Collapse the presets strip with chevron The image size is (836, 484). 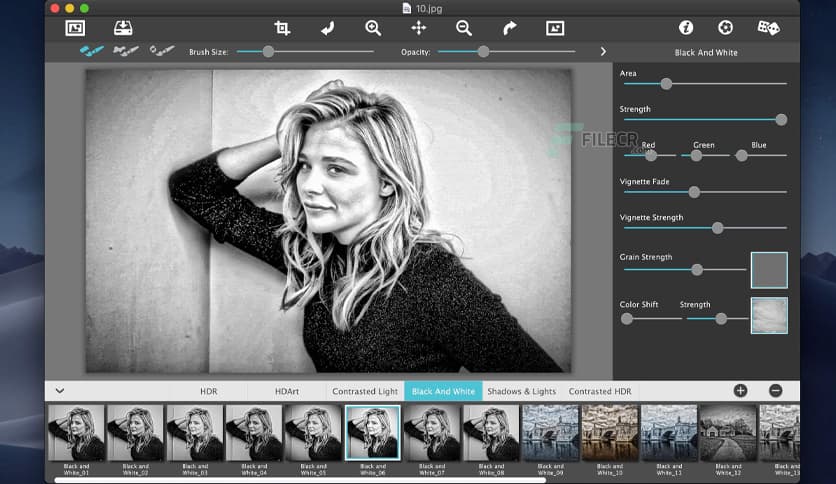pos(60,391)
